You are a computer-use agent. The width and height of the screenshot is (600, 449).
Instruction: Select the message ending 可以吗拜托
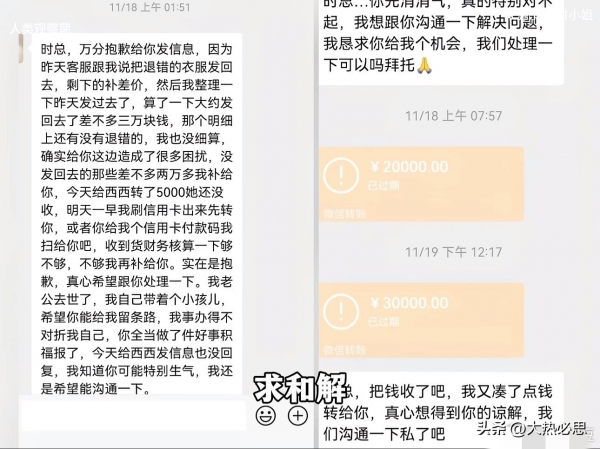(x=441, y=41)
